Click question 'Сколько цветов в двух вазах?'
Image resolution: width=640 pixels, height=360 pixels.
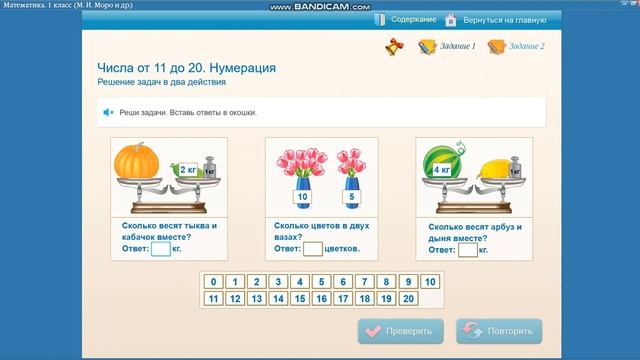(322, 231)
